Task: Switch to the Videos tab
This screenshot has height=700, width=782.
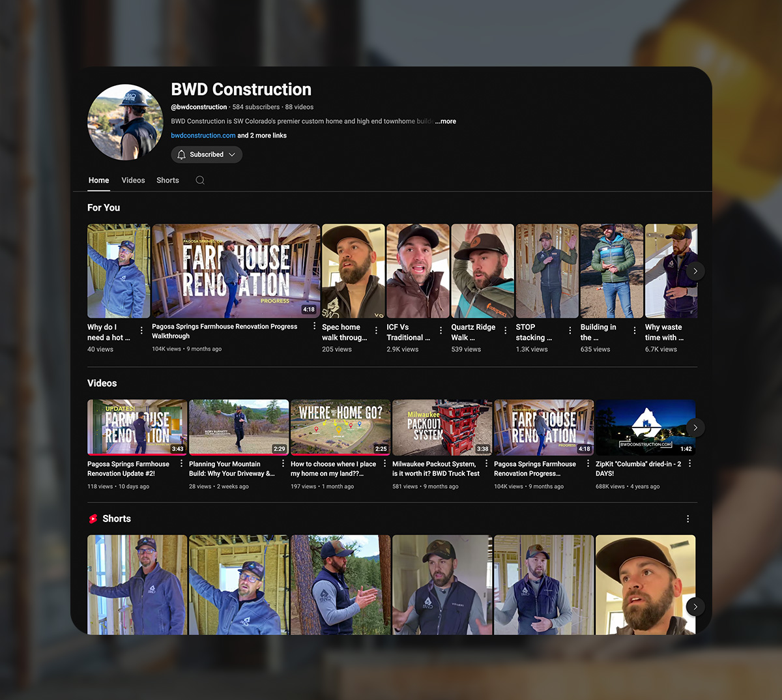Action: [133, 181]
